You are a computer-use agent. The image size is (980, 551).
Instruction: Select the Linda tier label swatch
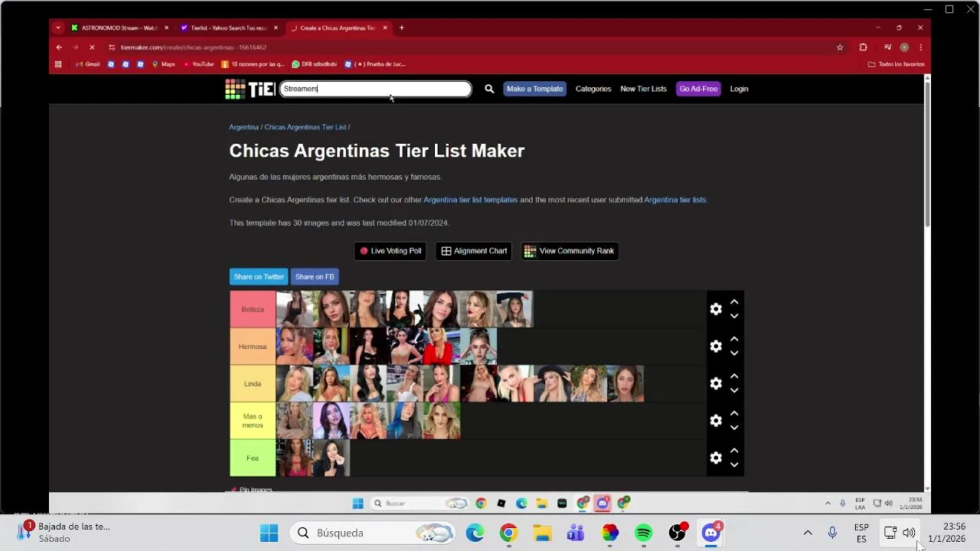pyautogui.click(x=253, y=383)
